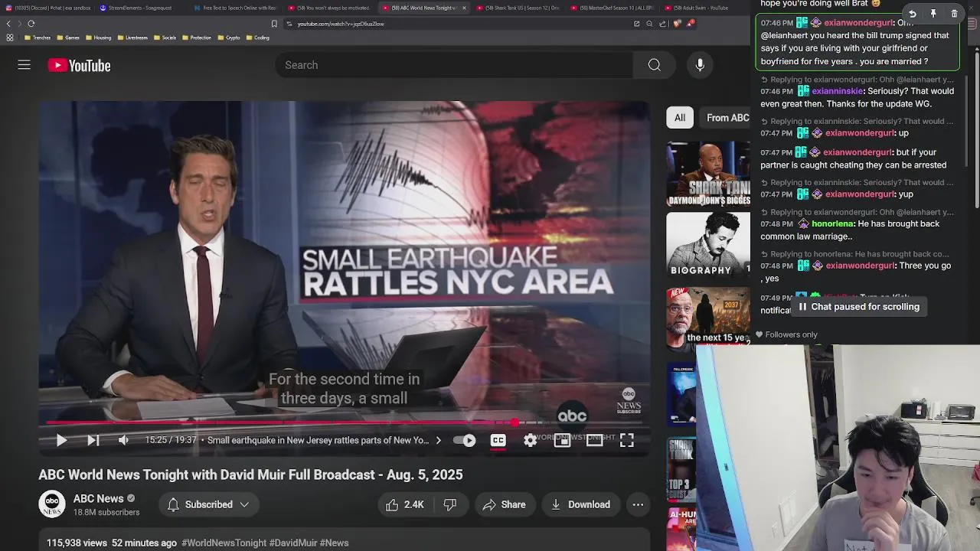Click the browser back arrow

pyautogui.click(x=8, y=24)
